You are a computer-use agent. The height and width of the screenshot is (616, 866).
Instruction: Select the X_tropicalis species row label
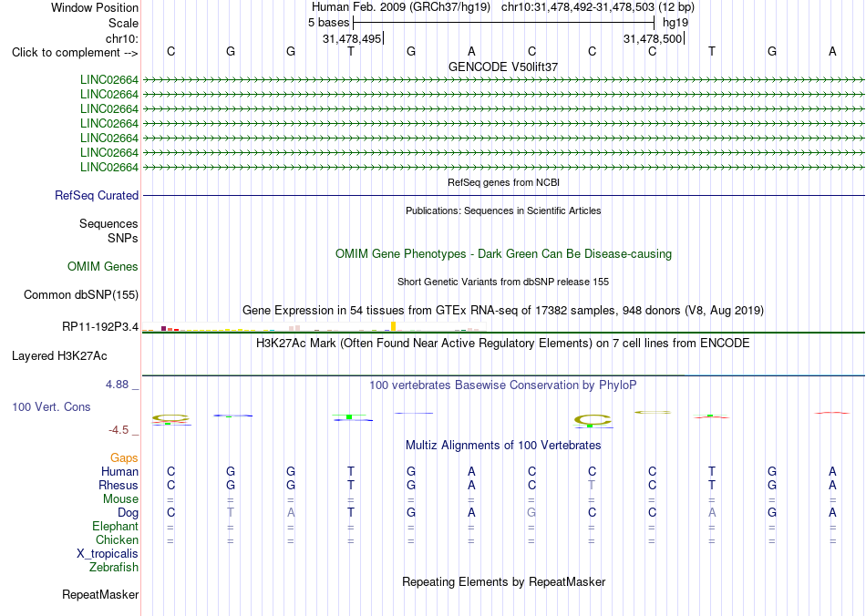pos(108,554)
